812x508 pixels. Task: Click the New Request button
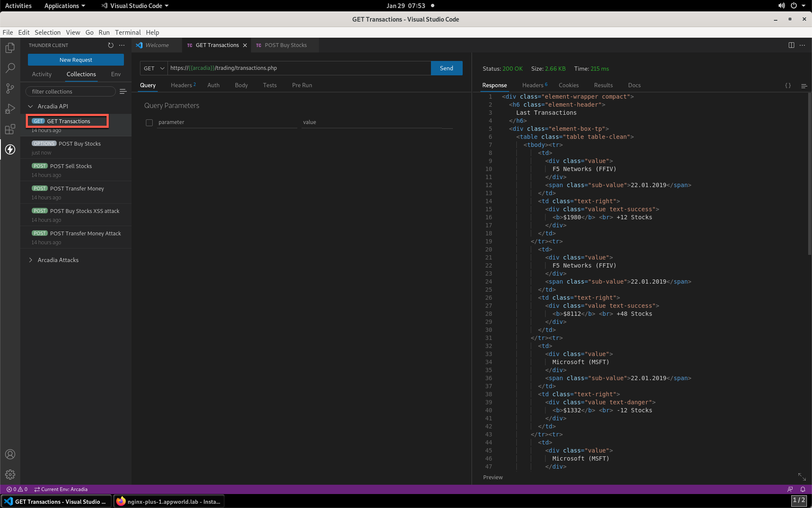click(x=76, y=60)
